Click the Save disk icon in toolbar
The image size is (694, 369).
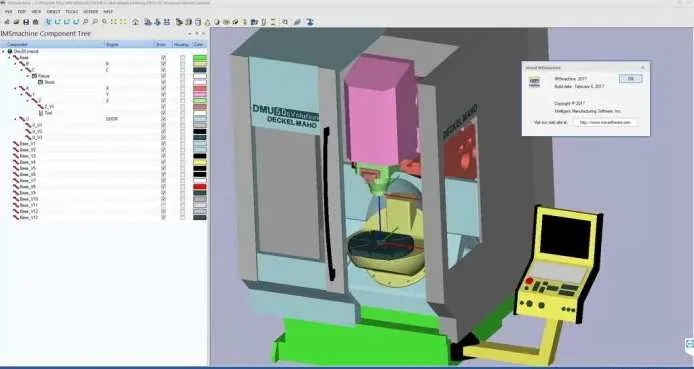click(26, 22)
